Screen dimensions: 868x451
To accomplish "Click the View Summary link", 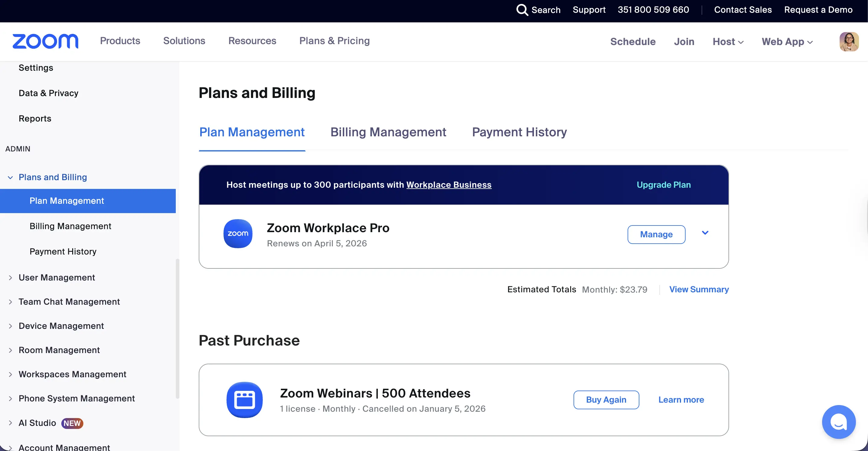I will click(x=699, y=289).
